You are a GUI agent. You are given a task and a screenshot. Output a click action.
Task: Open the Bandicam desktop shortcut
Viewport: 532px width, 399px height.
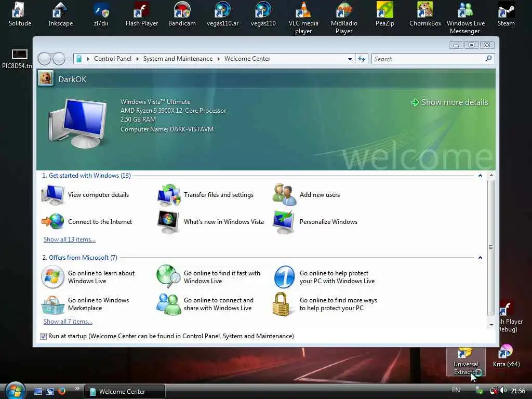[182, 14]
